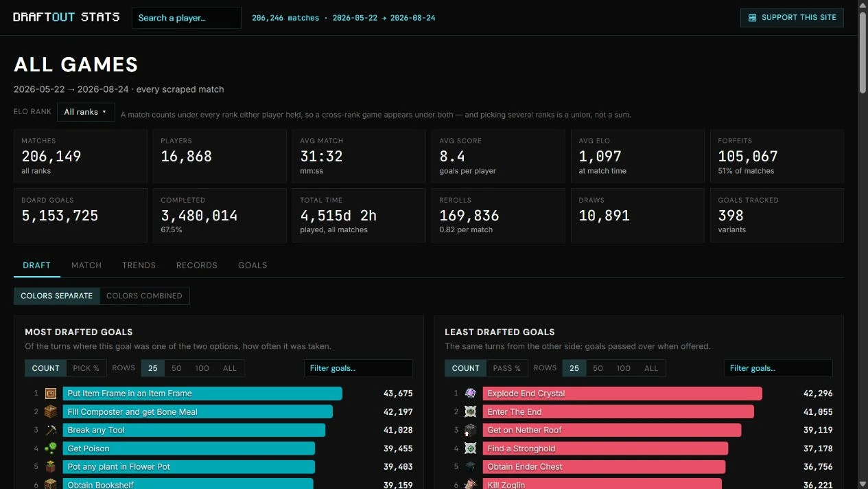Viewport: 868px width, 489px height.
Task: Click the Put Item Frame bar
Action: coord(202,394)
